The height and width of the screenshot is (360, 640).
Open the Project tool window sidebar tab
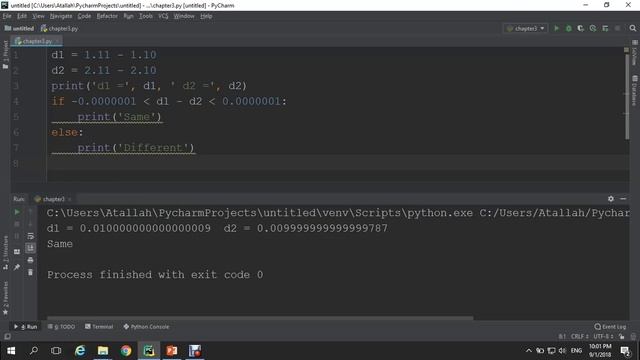pos(5,54)
